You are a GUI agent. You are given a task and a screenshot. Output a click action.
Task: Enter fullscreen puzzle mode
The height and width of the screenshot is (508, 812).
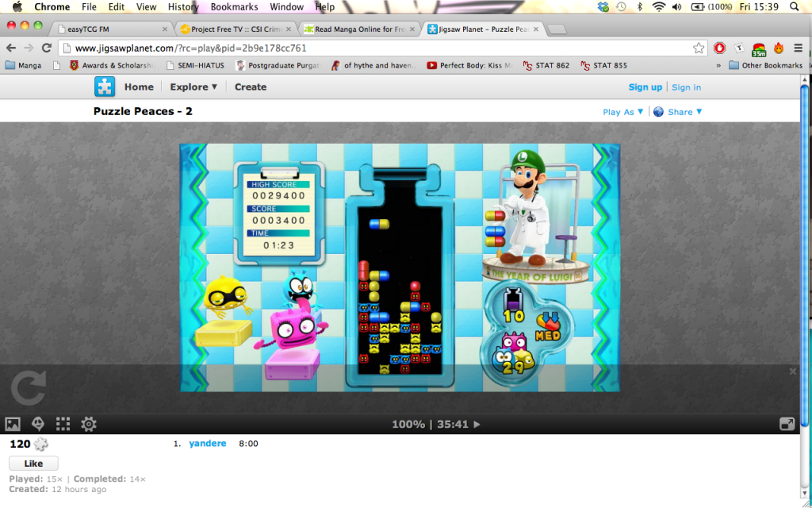(x=787, y=424)
